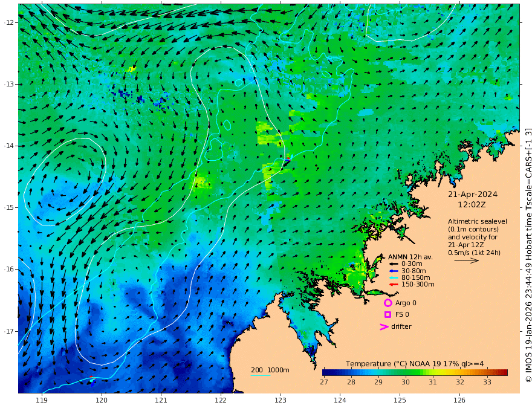Click the color bar tick label 31
The width and height of the screenshot is (532, 411).
[x=433, y=382]
